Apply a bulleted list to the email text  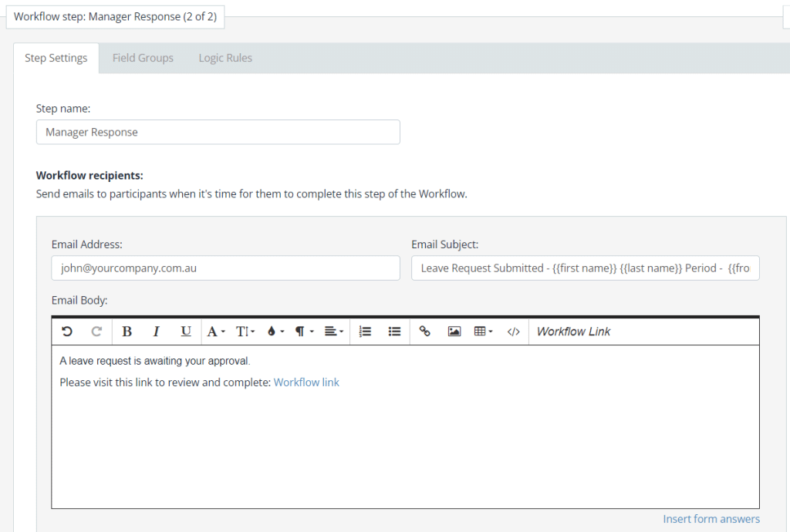(x=393, y=331)
